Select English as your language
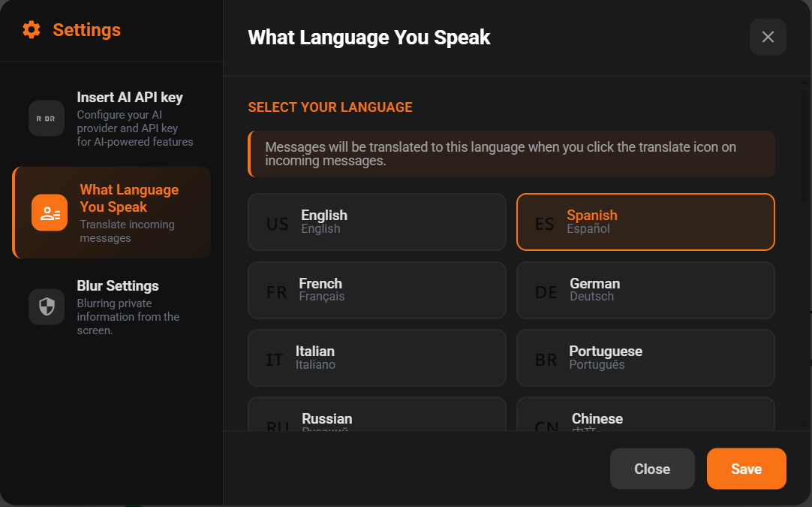Screen dimensions: 812x507 (x=377, y=222)
